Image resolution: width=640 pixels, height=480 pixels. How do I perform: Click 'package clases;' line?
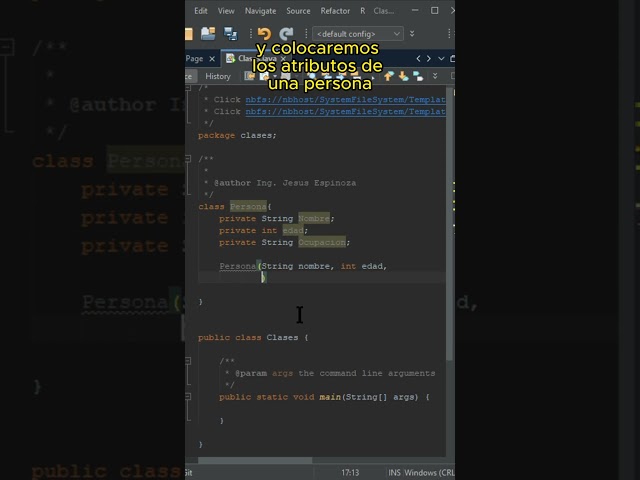click(x=237, y=136)
